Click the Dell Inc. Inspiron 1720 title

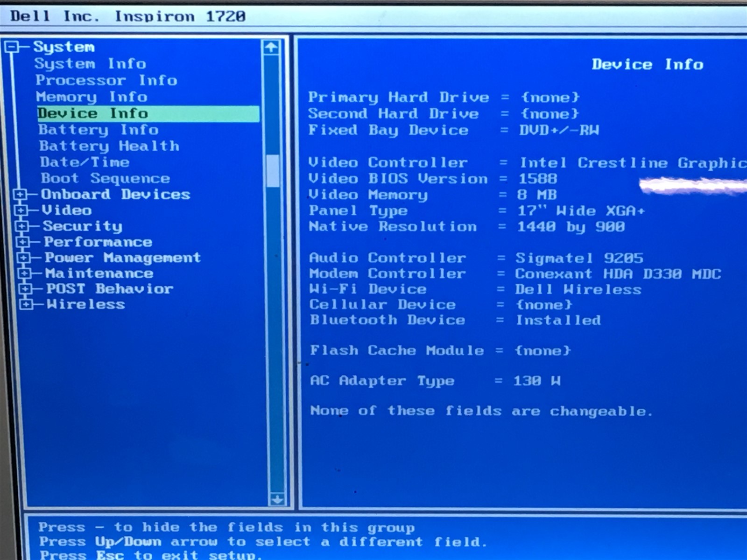(x=128, y=16)
